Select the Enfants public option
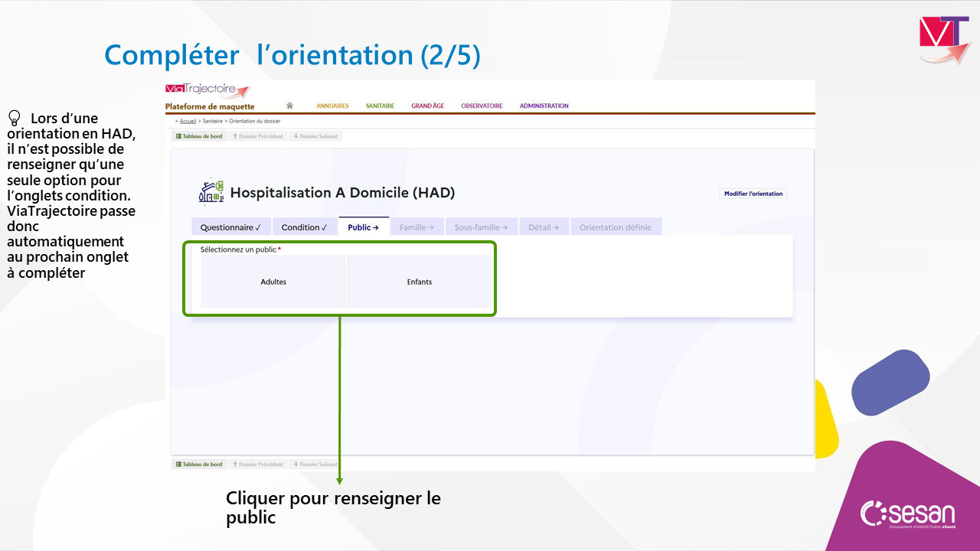The height and width of the screenshot is (551, 980). [419, 282]
